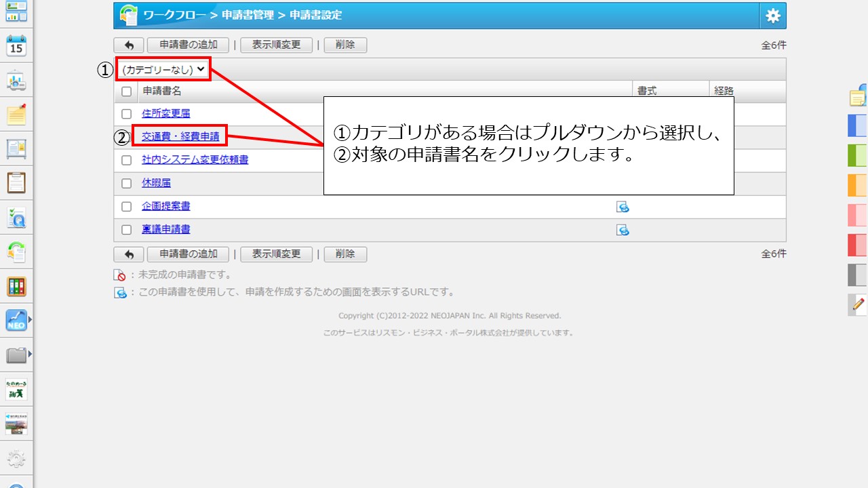The height and width of the screenshot is (488, 868).
Task: Click the settings gear in the blue header
Action: tap(772, 16)
